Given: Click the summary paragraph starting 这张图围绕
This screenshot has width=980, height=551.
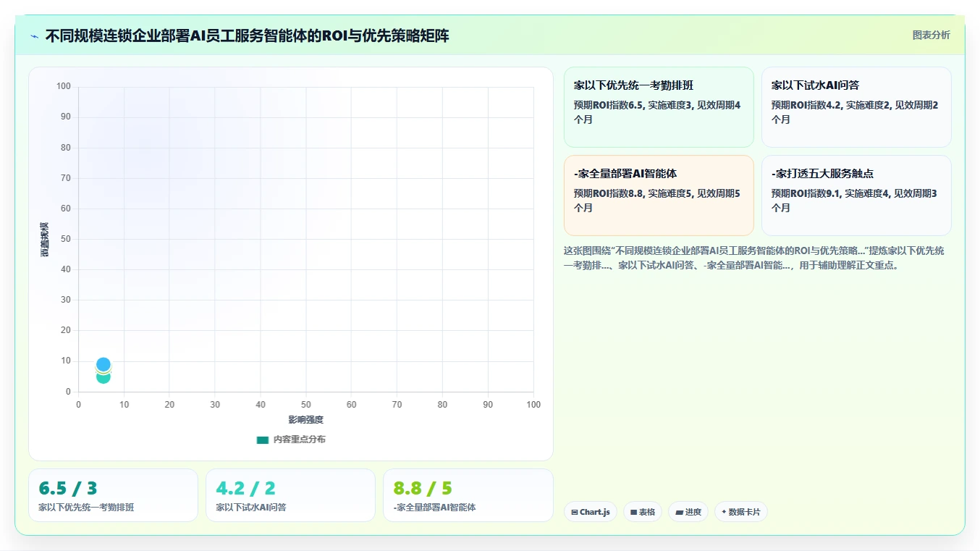Looking at the screenshot, I should [x=754, y=258].
